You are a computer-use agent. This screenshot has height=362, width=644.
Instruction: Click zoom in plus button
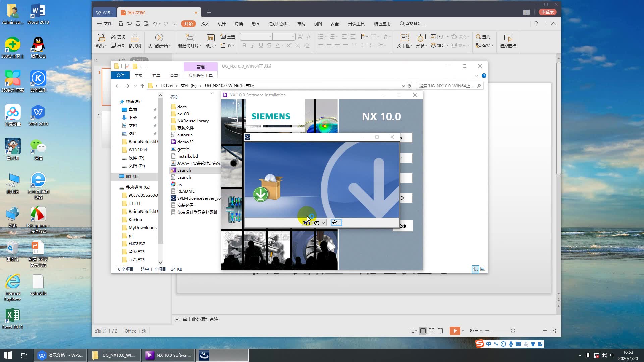545,331
